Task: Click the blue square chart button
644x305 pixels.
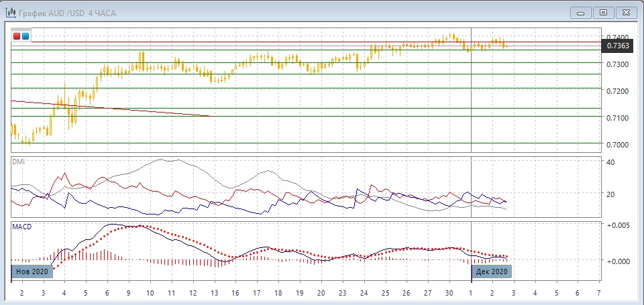Action: 25,36
